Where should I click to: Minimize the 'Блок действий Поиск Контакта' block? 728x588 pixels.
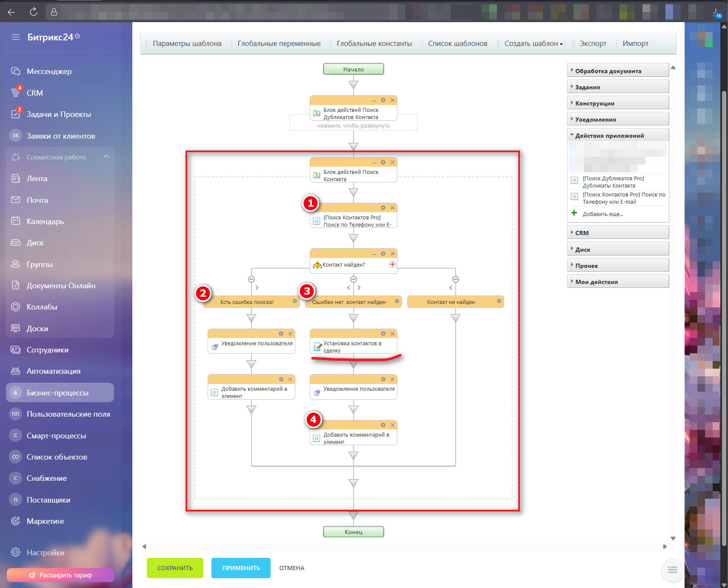[x=374, y=163]
